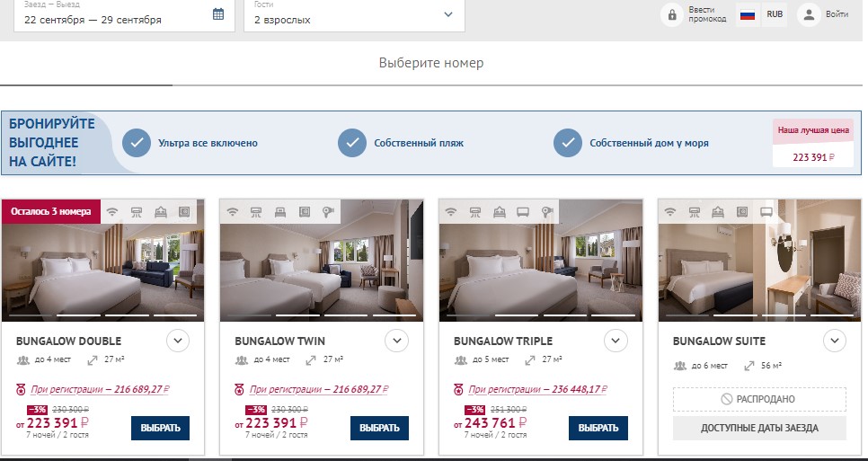Click the TV icon on Bungalow Triple
This screenshot has width=868, height=461.
point(523,212)
